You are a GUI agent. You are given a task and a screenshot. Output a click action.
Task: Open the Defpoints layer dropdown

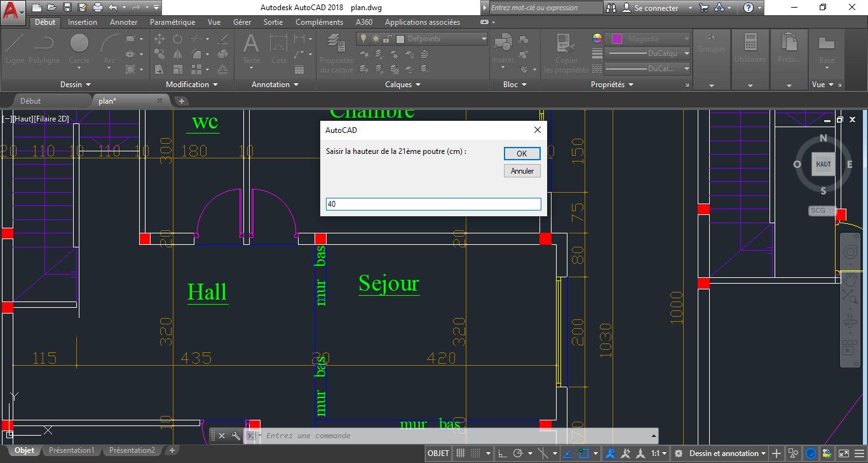pos(421,39)
